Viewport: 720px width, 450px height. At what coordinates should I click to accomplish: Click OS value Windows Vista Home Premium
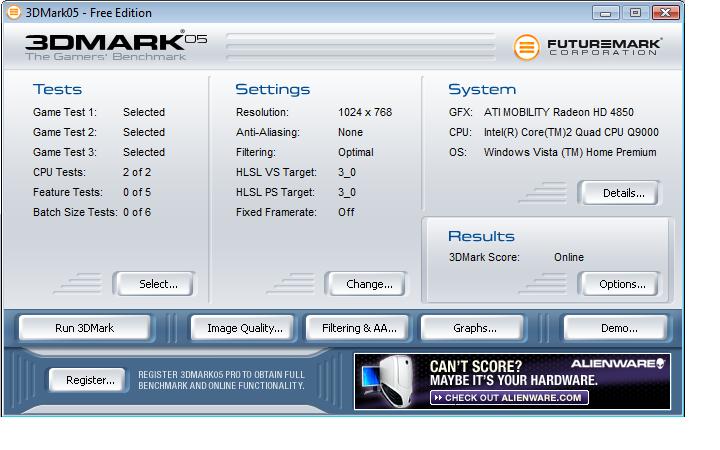570,152
